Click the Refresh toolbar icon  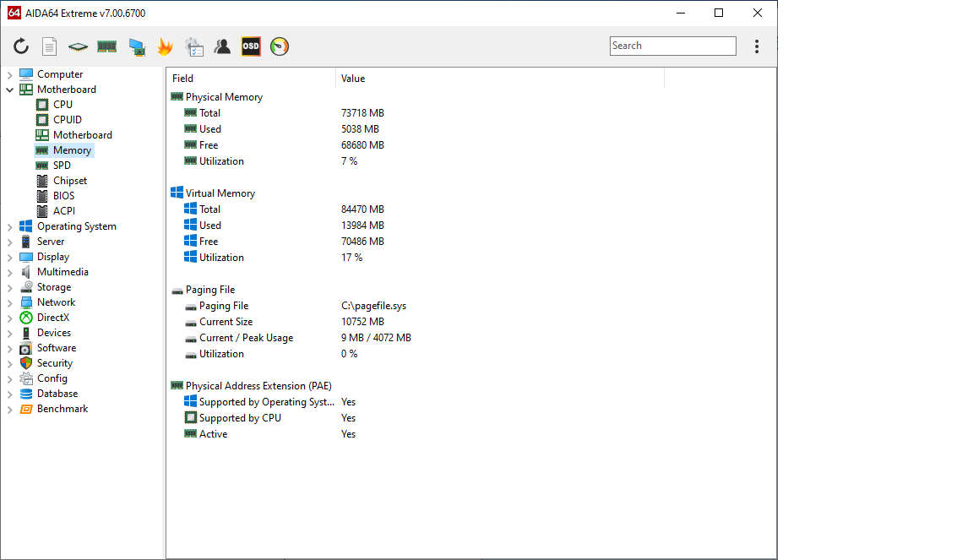pos(21,46)
